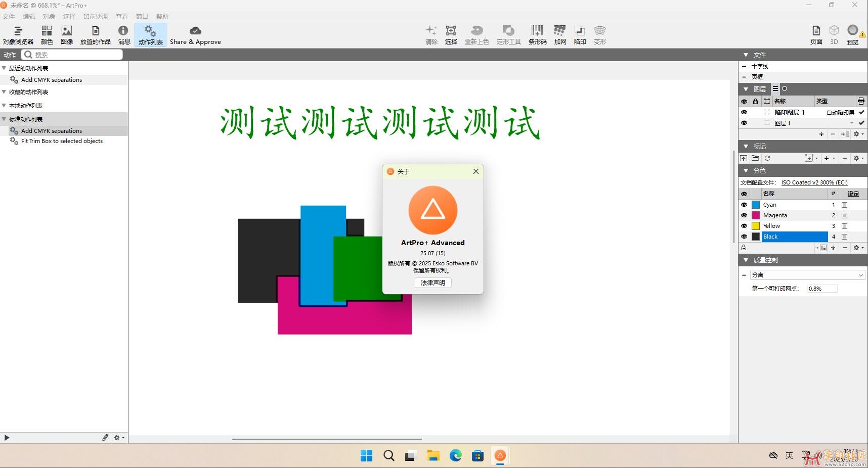
Task: Open the 编辑 menu
Action: click(x=29, y=16)
